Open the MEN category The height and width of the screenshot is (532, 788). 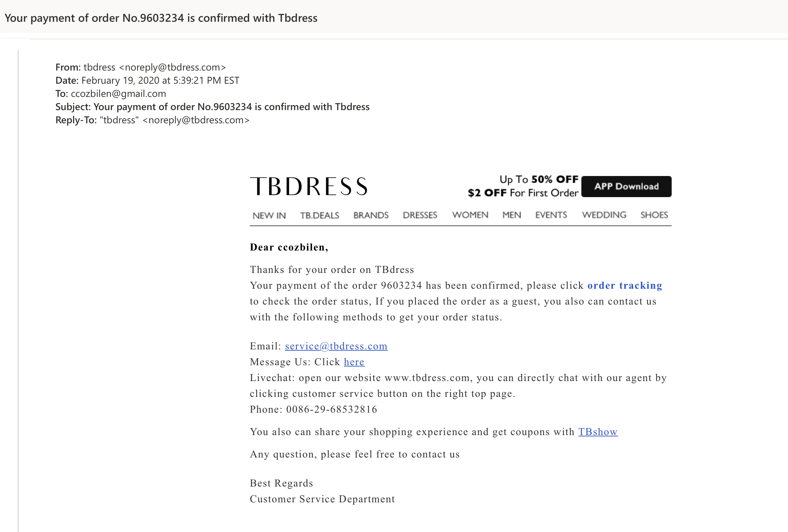pyautogui.click(x=512, y=215)
